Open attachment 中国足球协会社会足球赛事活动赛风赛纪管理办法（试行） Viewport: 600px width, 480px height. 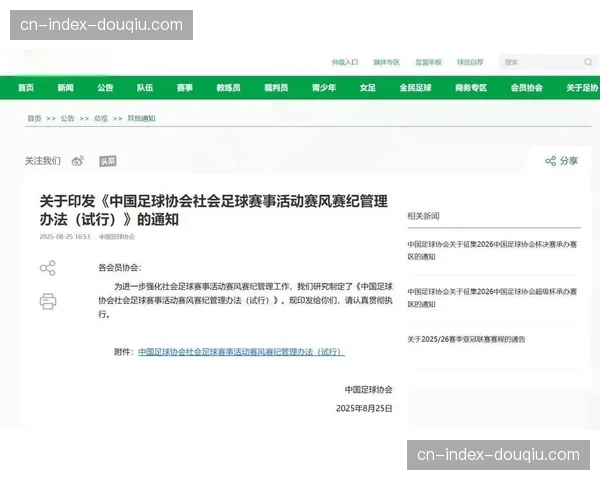tap(241, 351)
